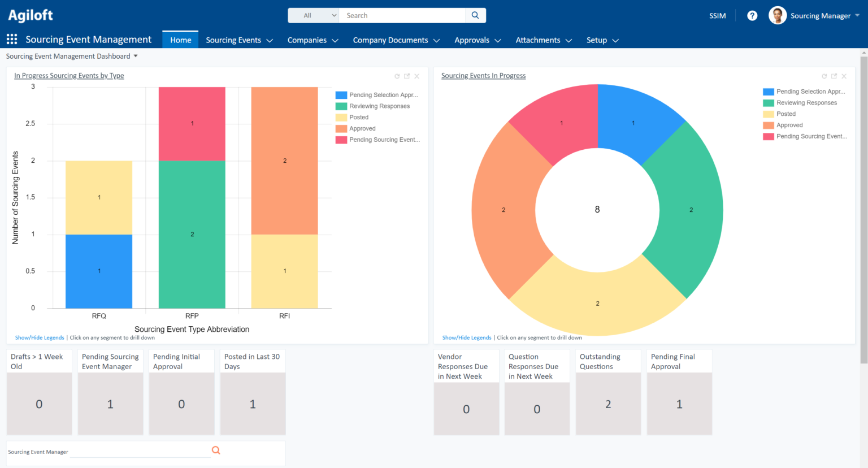The image size is (868, 468).
Task: Open the app launcher grid icon
Action: pos(11,38)
